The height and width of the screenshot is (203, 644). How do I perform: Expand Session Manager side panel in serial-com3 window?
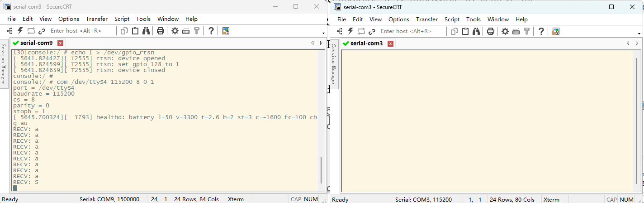[334, 64]
